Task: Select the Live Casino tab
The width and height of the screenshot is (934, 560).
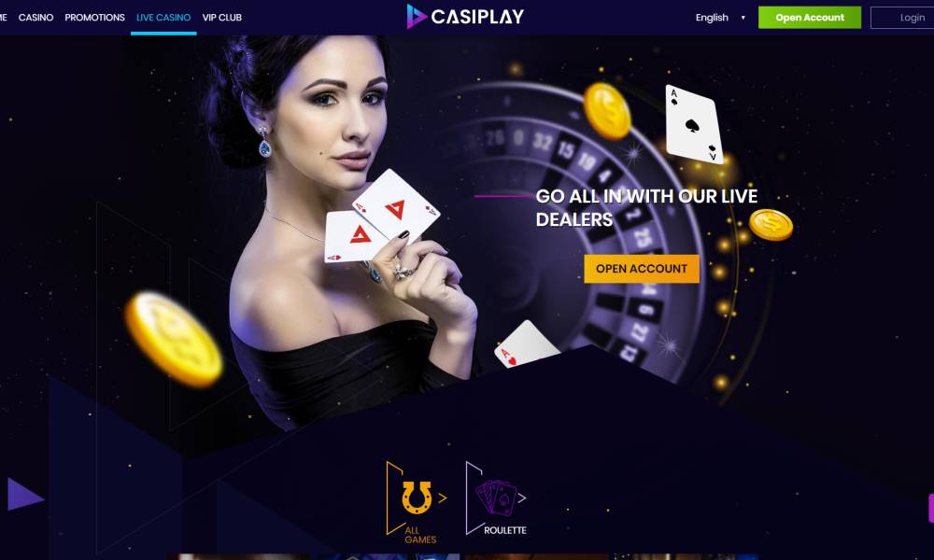Action: pos(163,17)
